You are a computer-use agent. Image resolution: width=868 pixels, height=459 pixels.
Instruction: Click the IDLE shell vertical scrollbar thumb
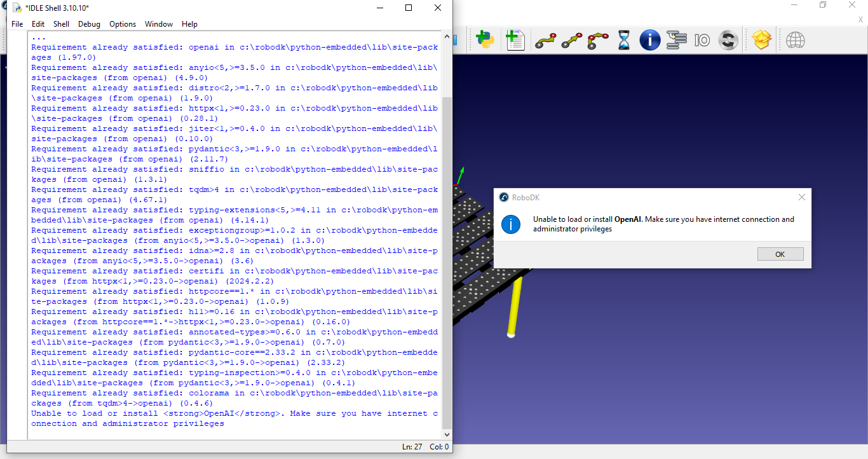(x=447, y=261)
